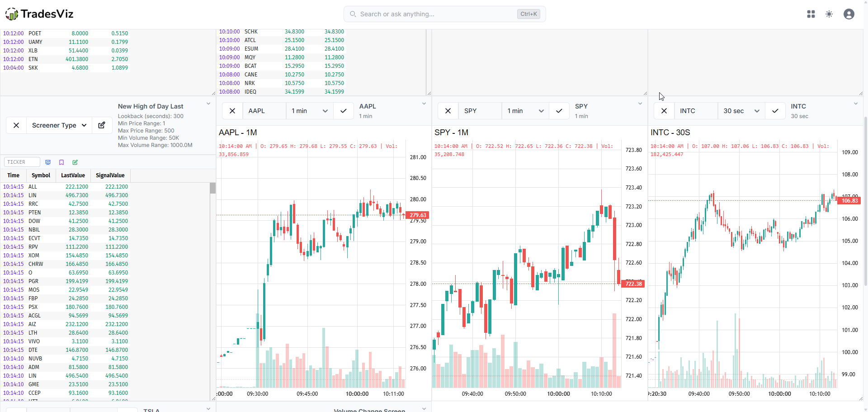Click the 'AAPL - 1M' chart title

(238, 133)
